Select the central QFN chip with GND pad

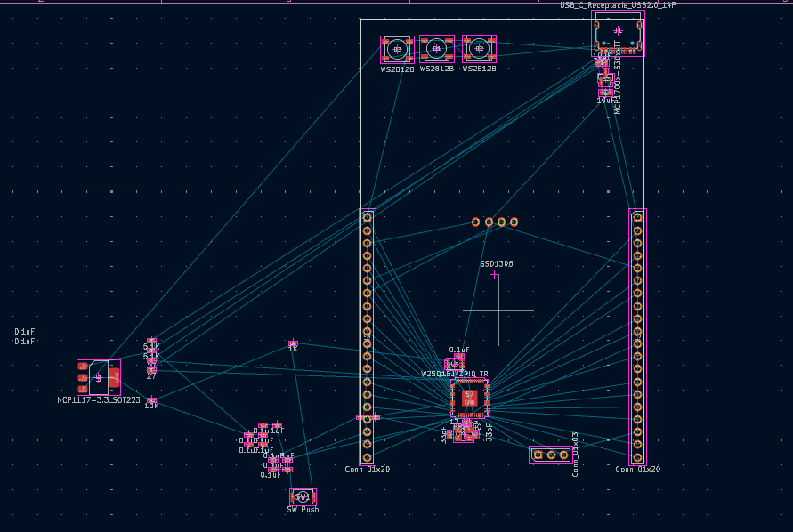point(469,397)
